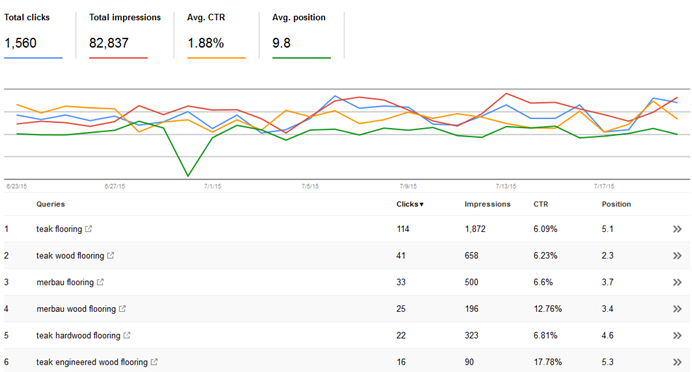This screenshot has width=692, height=372.
Task: Sort table by Clicks column
Action: (410, 204)
